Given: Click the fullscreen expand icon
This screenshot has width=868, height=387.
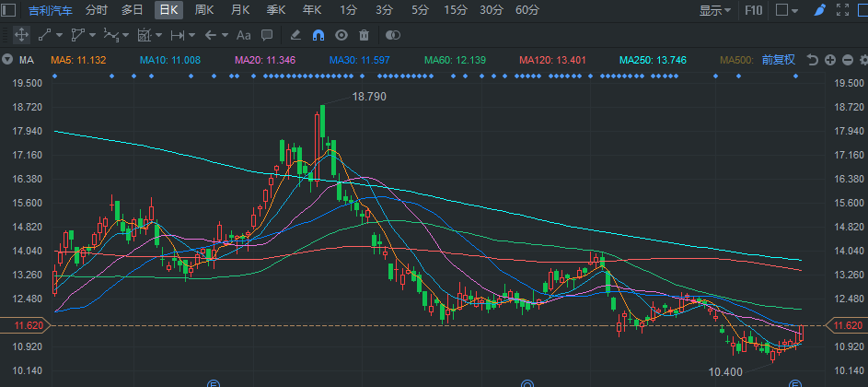Looking at the screenshot, I should click(844, 10).
